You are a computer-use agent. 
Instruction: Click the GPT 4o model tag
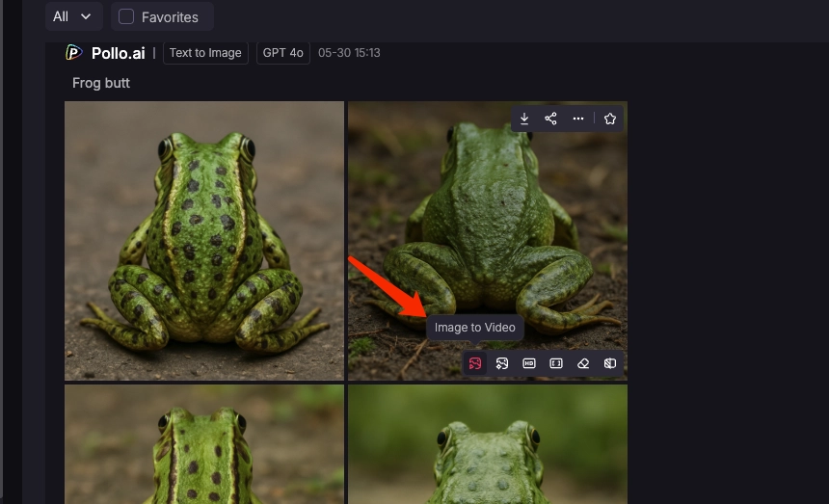(x=282, y=53)
